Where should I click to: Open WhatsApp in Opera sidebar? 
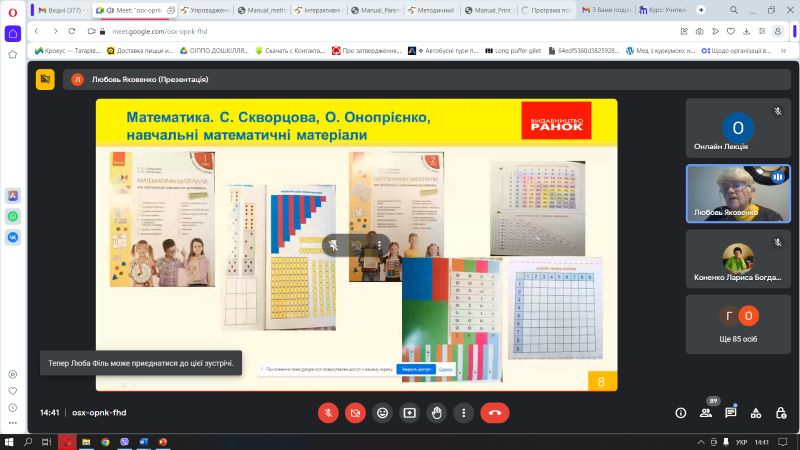pyautogui.click(x=13, y=216)
